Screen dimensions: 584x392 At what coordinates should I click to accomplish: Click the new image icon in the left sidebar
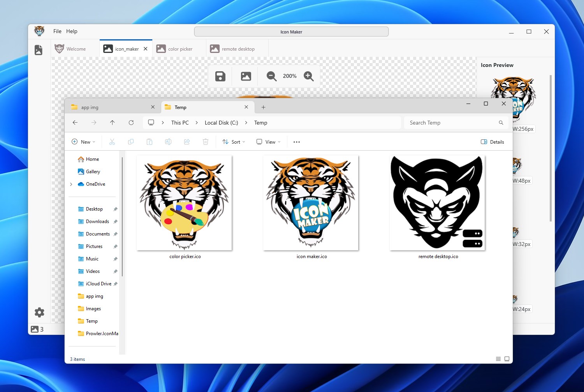pyautogui.click(x=38, y=50)
